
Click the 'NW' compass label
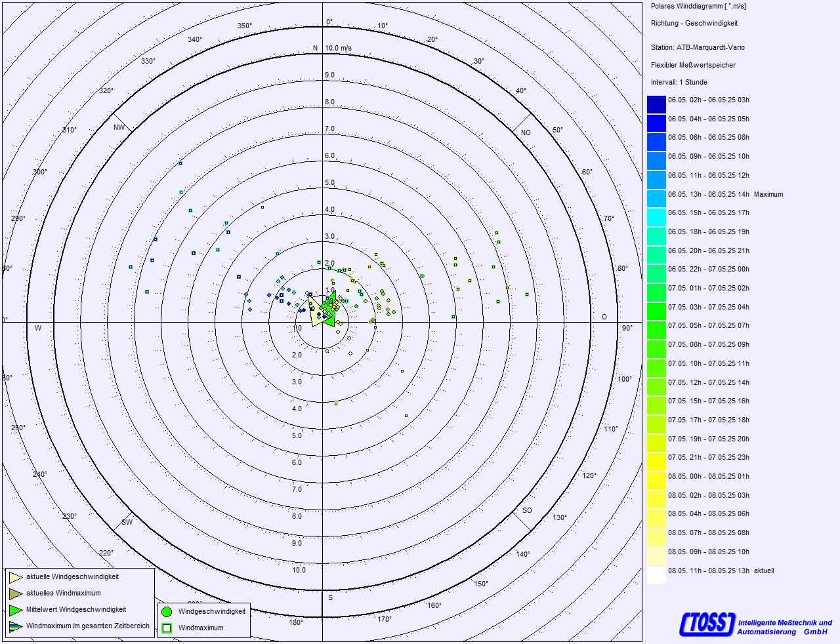pos(119,128)
